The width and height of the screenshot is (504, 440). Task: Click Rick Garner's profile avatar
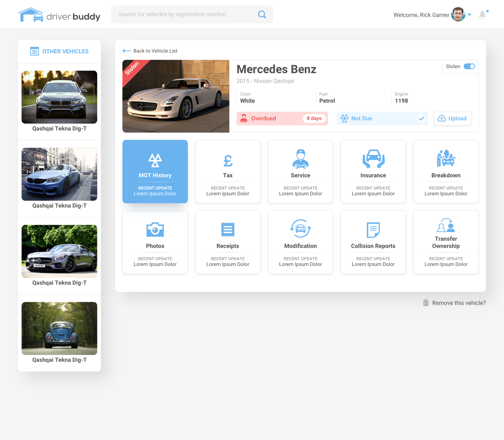pyautogui.click(x=458, y=14)
